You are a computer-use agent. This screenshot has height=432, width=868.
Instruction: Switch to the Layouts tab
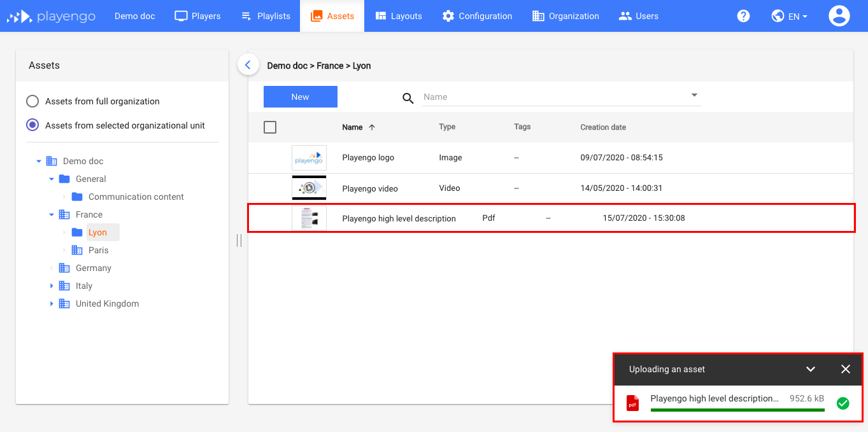[x=398, y=16]
